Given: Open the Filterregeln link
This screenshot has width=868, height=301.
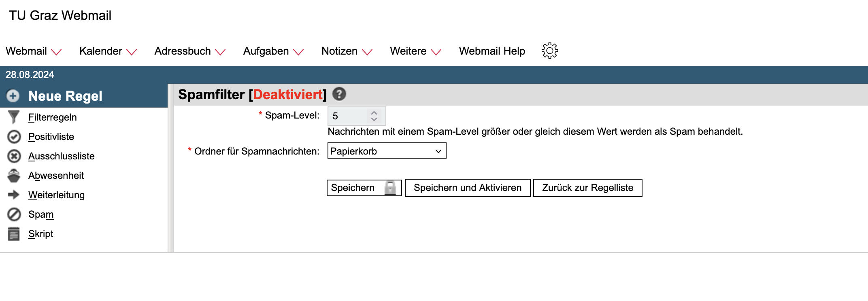Looking at the screenshot, I should pos(53,117).
